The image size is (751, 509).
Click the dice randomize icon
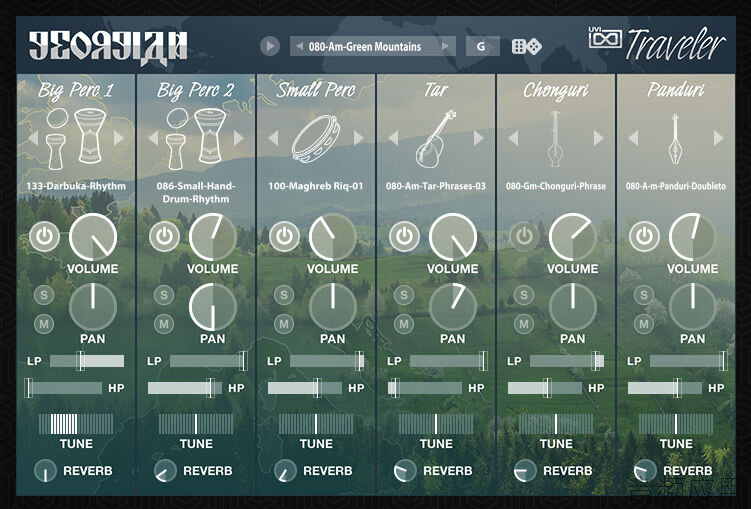pyautogui.click(x=527, y=46)
